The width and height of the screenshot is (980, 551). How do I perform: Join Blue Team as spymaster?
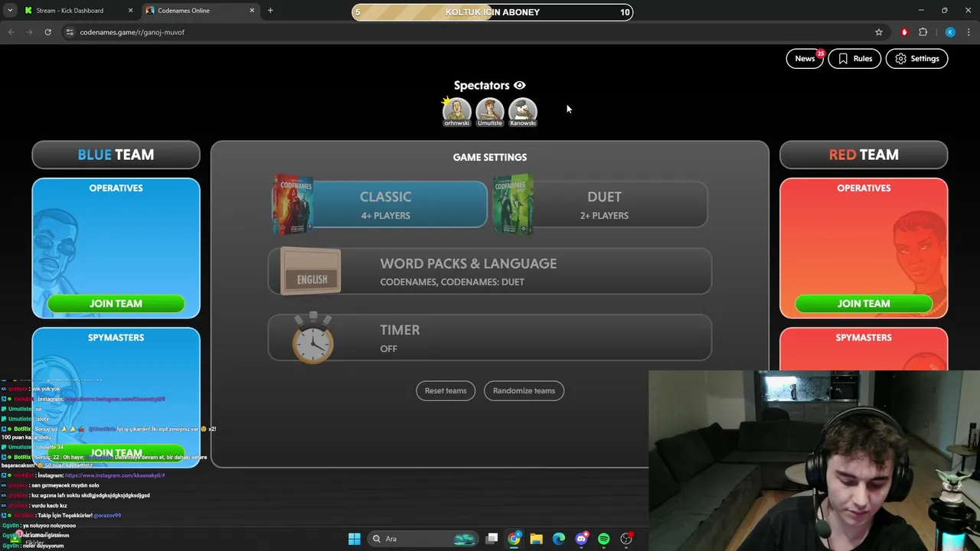click(x=116, y=452)
